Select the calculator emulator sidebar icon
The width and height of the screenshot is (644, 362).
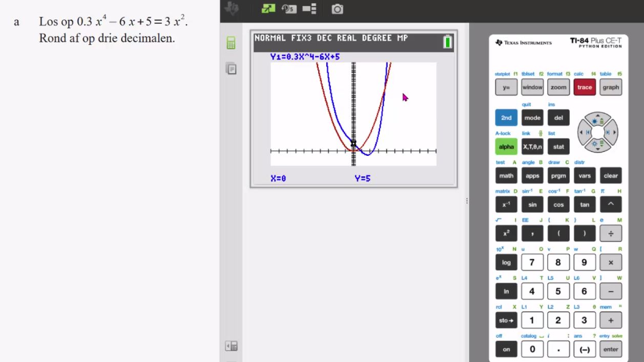point(231,44)
